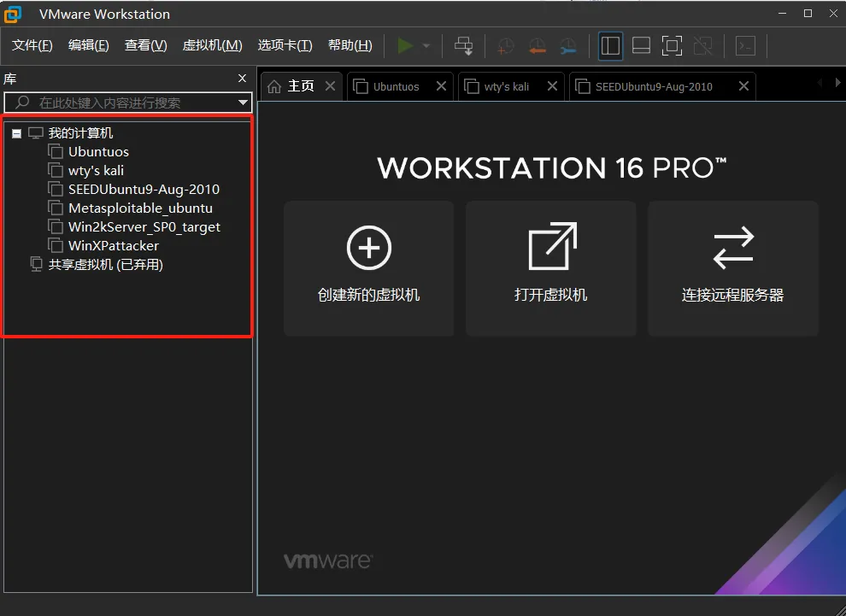Enter full screen mode icon
Screen dimensions: 846x616
click(672, 46)
